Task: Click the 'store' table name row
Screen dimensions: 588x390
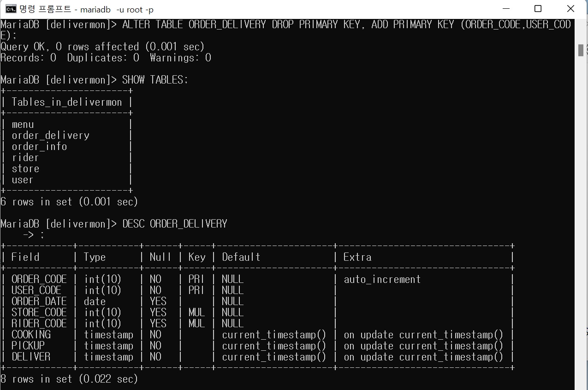Action: (25, 168)
